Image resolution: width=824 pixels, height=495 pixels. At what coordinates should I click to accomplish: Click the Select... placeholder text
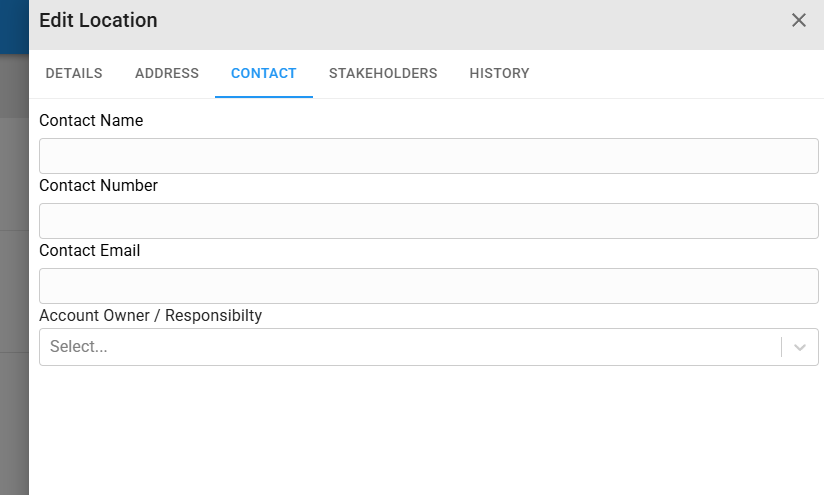(79, 346)
